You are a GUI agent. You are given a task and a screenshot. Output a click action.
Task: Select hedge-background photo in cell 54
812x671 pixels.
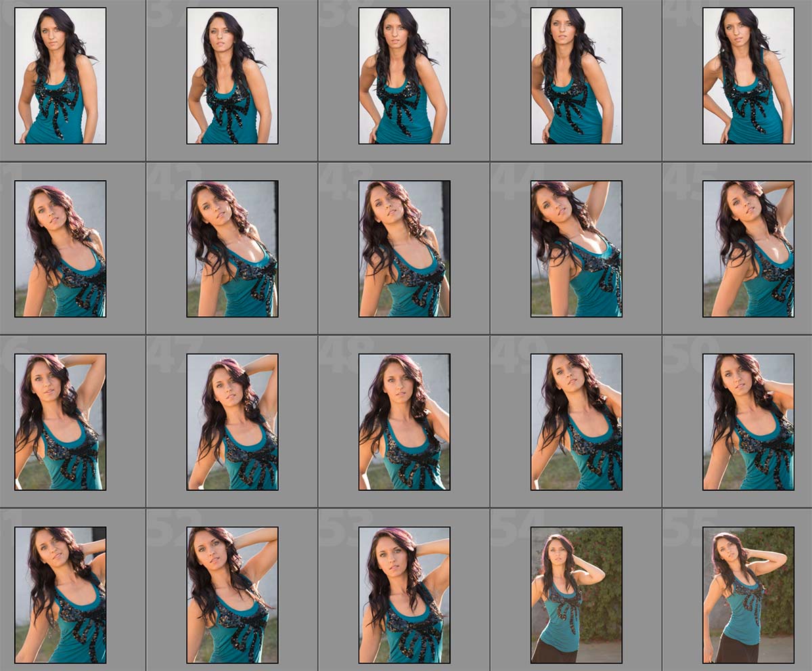coord(576,595)
